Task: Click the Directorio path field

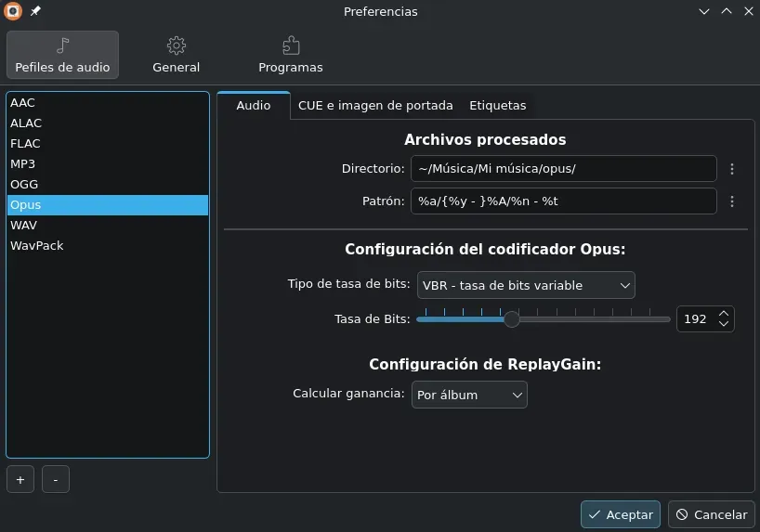Action: 564,169
